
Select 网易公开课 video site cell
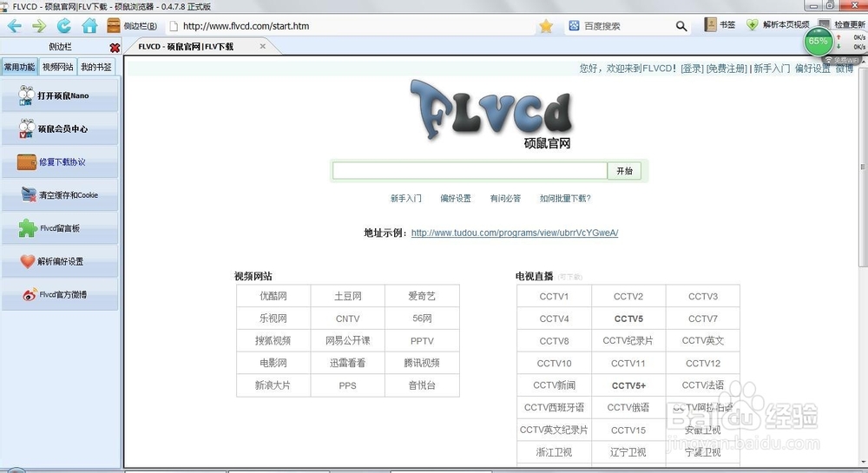(x=348, y=341)
